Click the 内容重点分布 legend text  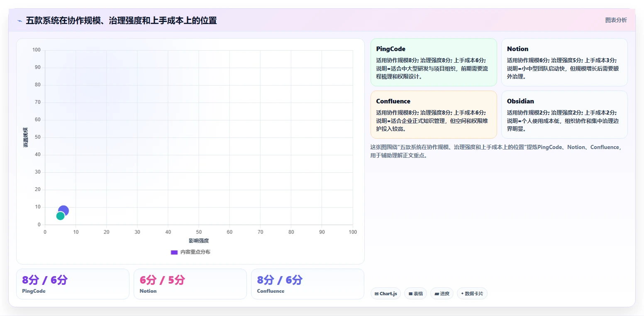tap(195, 252)
